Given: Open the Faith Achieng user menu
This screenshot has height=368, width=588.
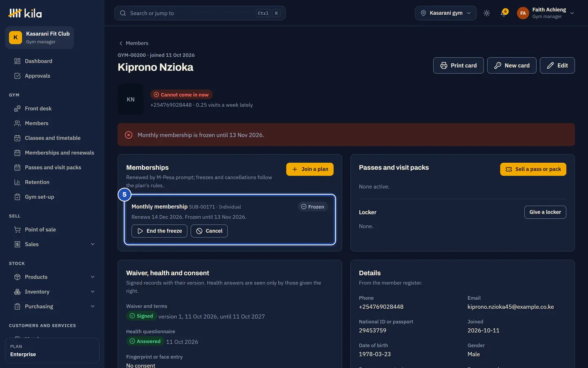Looking at the screenshot, I should (x=546, y=13).
